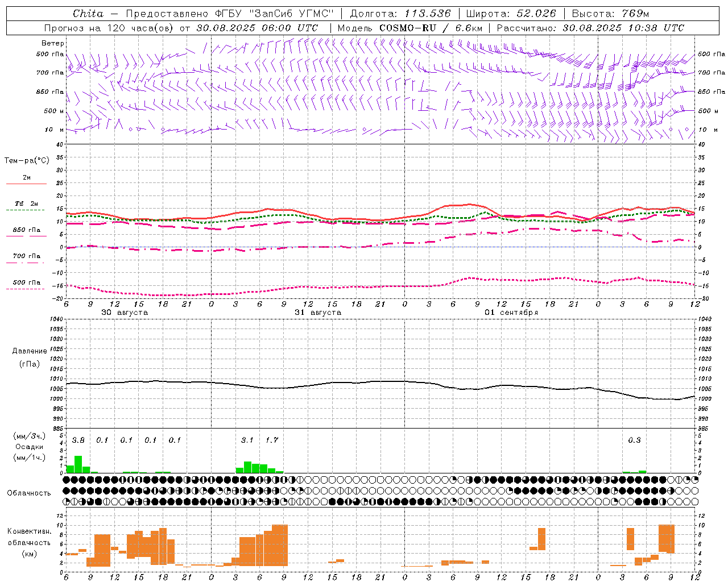
Task: Click the "(гПа)" unit under Давление
Action: (x=30, y=364)
